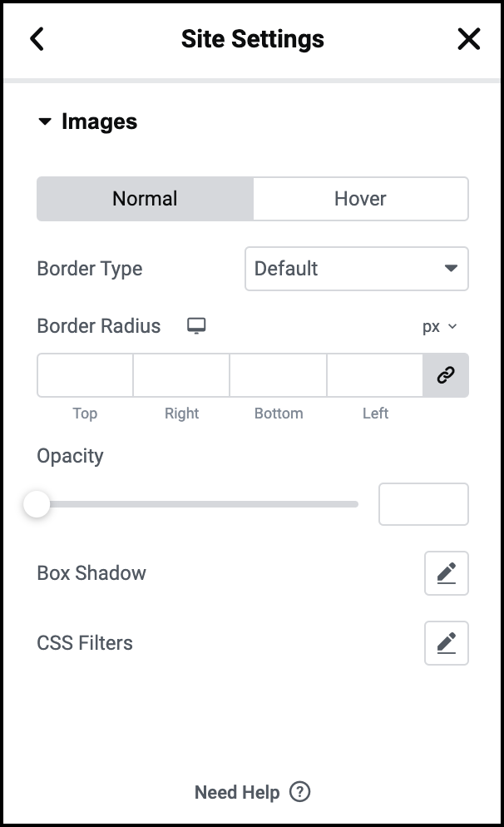Viewport: 504px width, 827px height.
Task: Open the Need Help link
Action: point(237,792)
